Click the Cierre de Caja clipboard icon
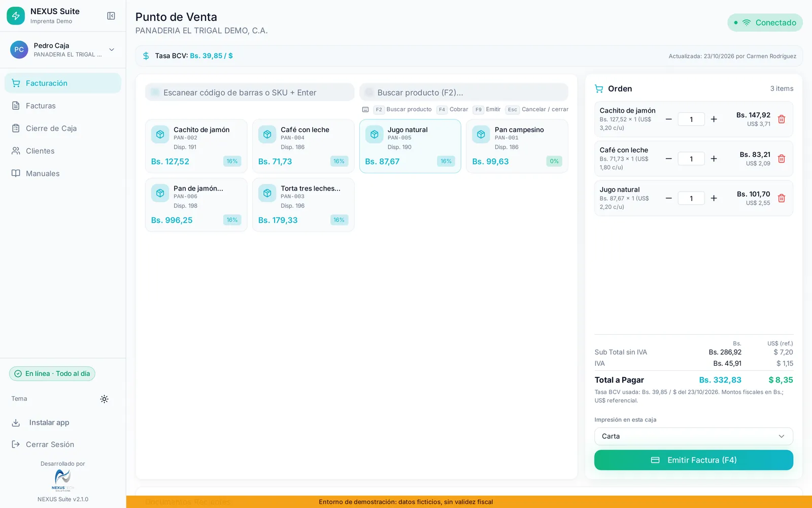This screenshot has height=508, width=812. 16,128
